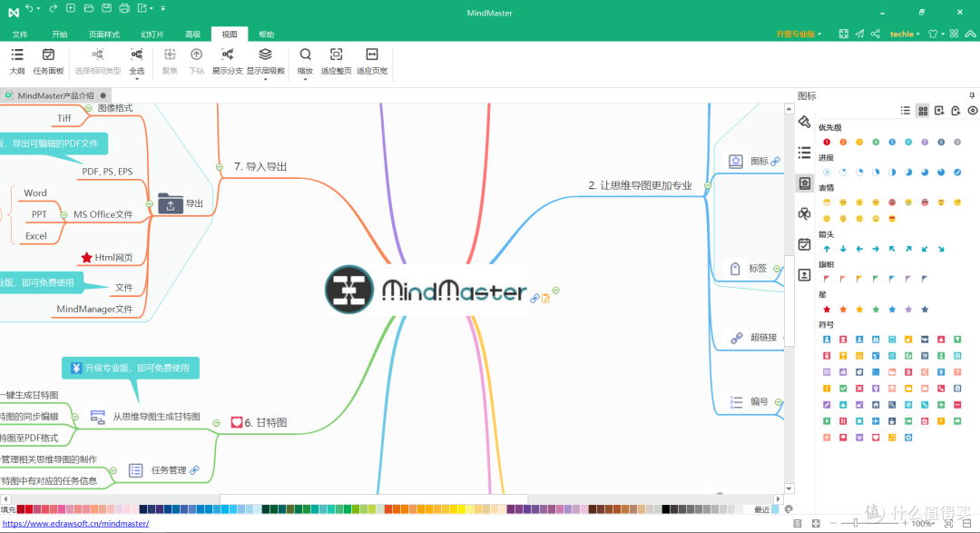
Task: Select the MindManager文件 node
Action: coord(94,309)
